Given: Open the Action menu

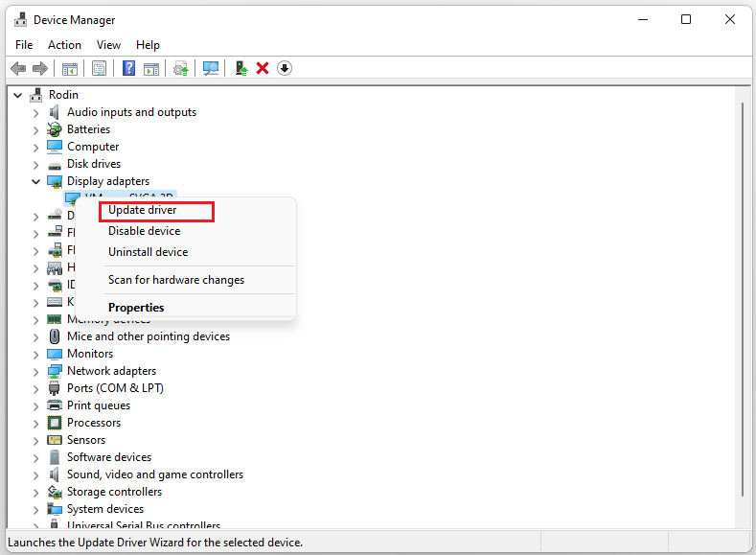Looking at the screenshot, I should 64,45.
